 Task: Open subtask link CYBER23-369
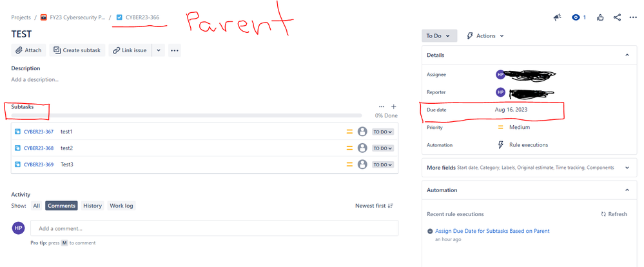coord(39,164)
